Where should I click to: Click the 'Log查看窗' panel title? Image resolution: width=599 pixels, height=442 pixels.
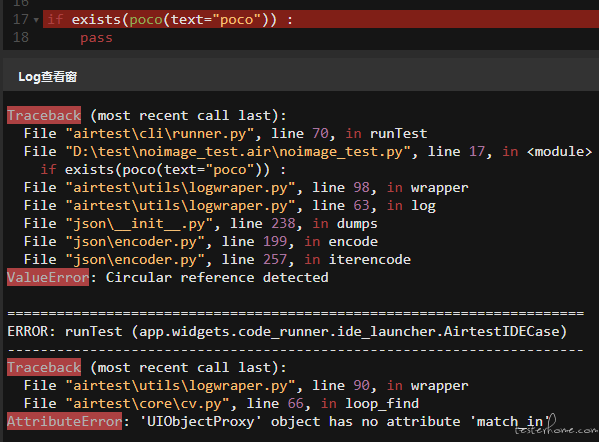click(47, 76)
